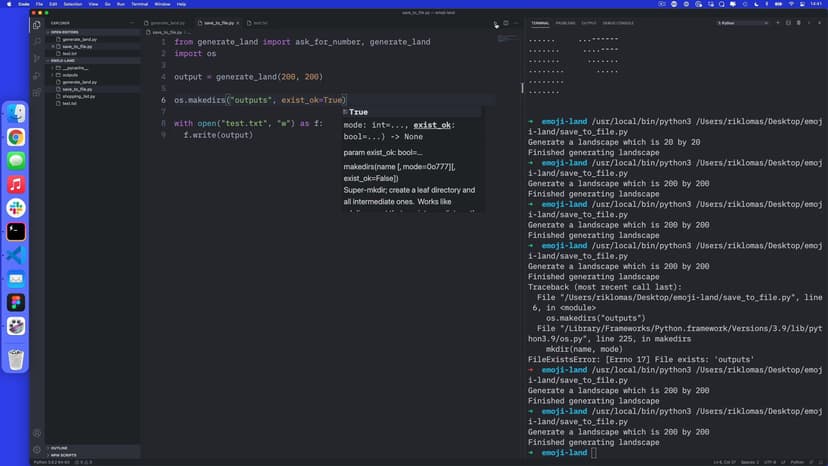Click the Run Python File button

pyautogui.click(x=495, y=22)
